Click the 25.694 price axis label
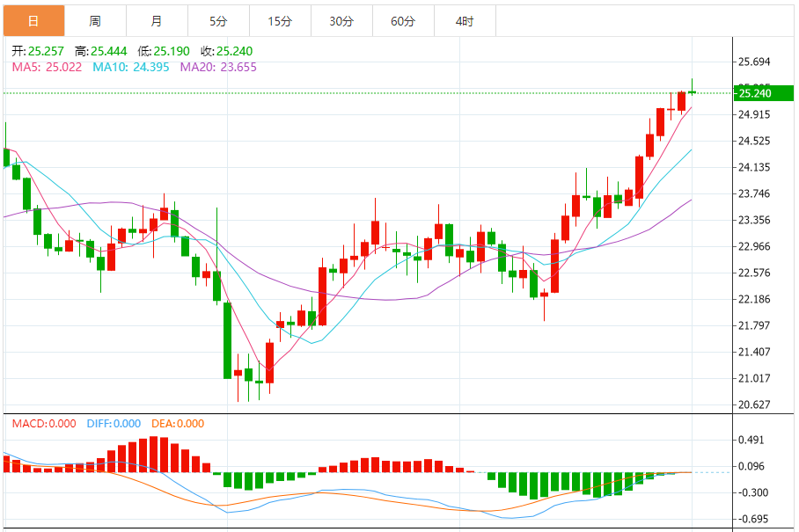This screenshot has height=532, width=799. tap(754, 62)
